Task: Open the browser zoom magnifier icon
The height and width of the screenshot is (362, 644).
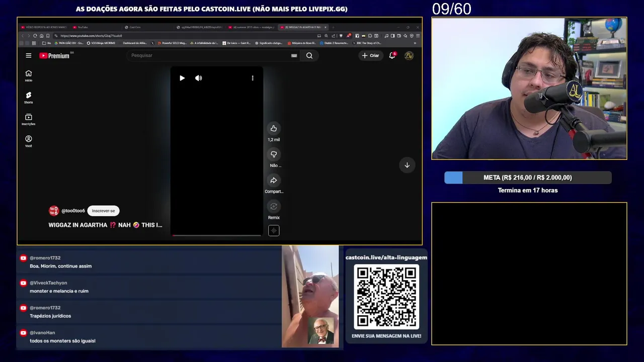Action: [x=326, y=36]
